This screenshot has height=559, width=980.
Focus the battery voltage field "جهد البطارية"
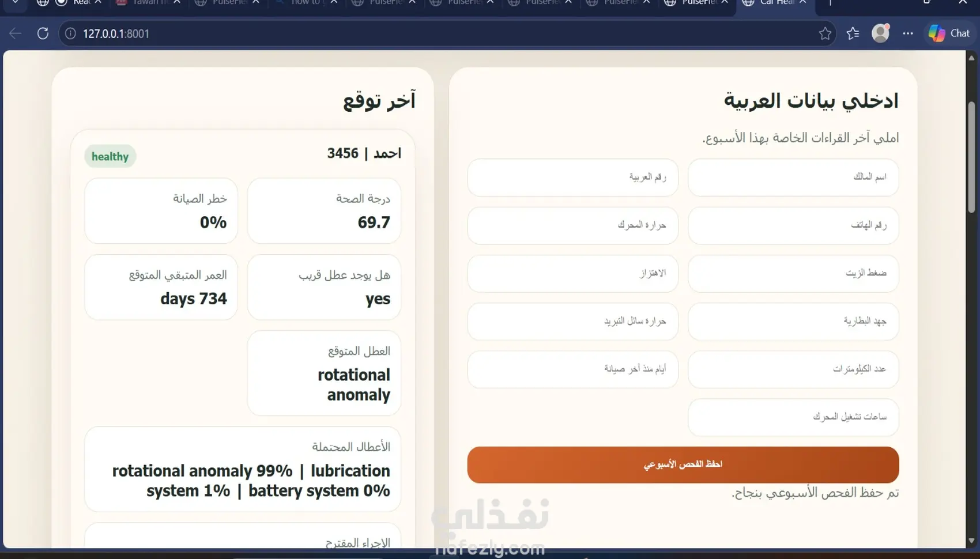[793, 321]
